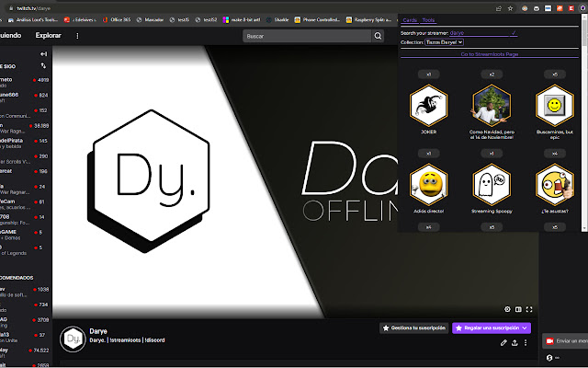The width and height of the screenshot is (588, 368).
Task: Open the Marcador bookmark
Action: click(150, 20)
